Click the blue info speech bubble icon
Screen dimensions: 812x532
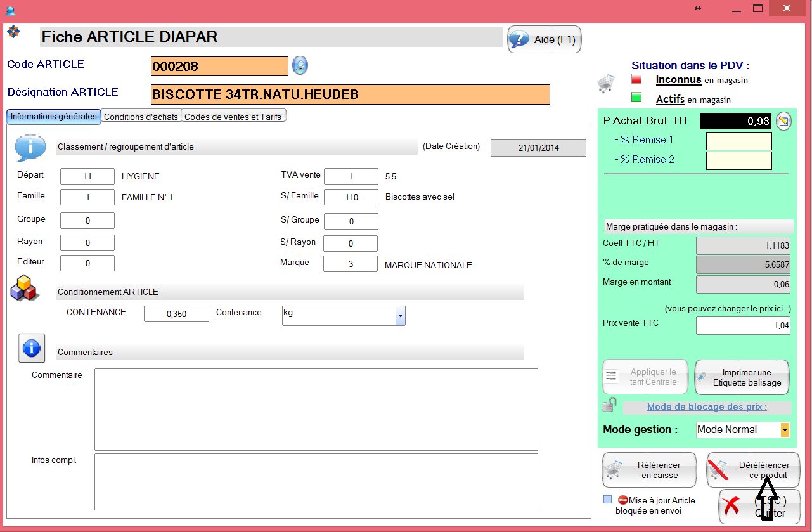click(30, 149)
